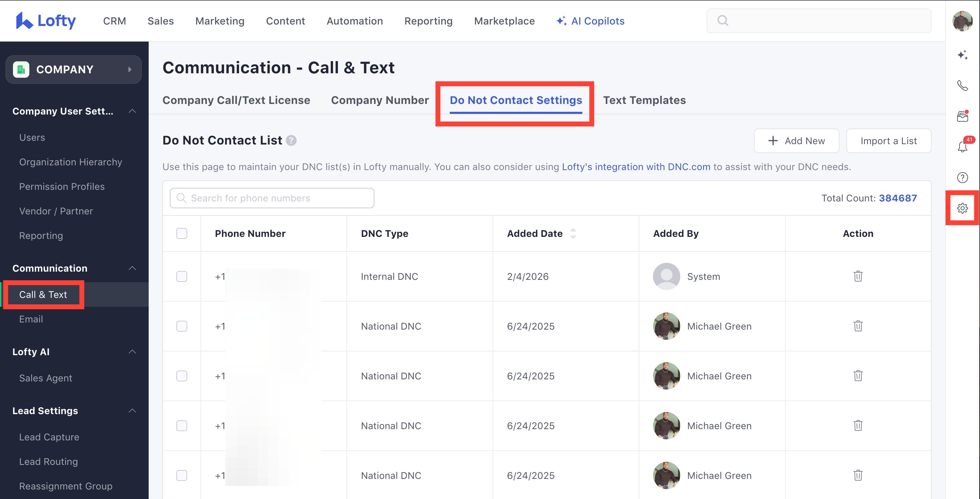
Task: Open the inbox icon in right sidebar
Action: point(963,116)
